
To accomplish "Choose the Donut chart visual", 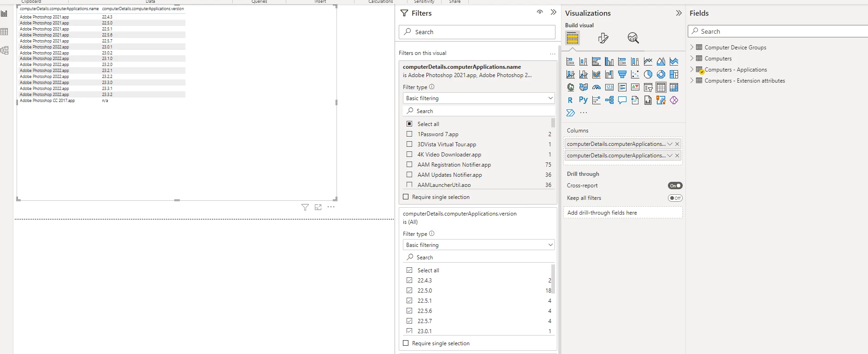I will pos(661,74).
